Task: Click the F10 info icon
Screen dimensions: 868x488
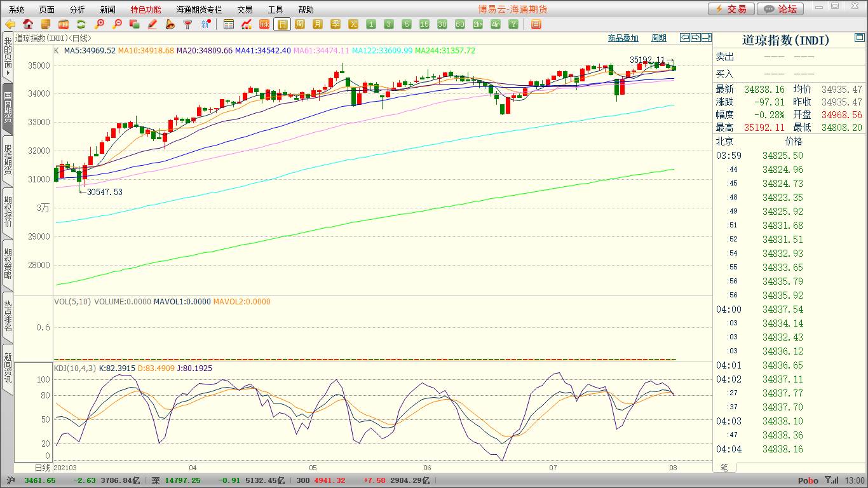Action: (x=64, y=24)
